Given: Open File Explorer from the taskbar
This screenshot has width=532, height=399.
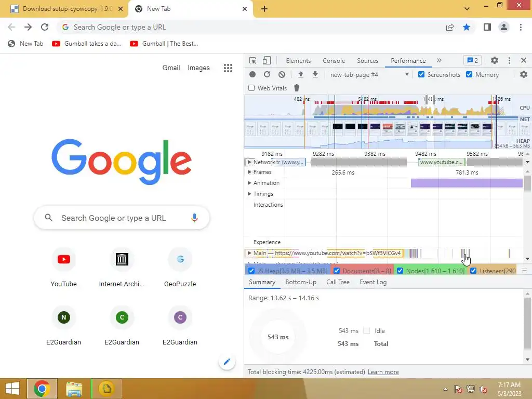Looking at the screenshot, I should 74,389.
